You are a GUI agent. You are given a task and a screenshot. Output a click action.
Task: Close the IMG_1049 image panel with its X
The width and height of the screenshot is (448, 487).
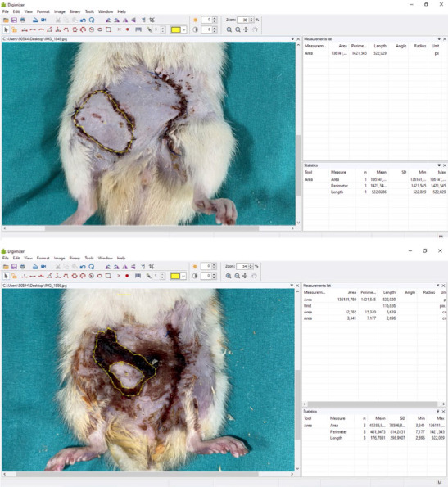pos(298,39)
